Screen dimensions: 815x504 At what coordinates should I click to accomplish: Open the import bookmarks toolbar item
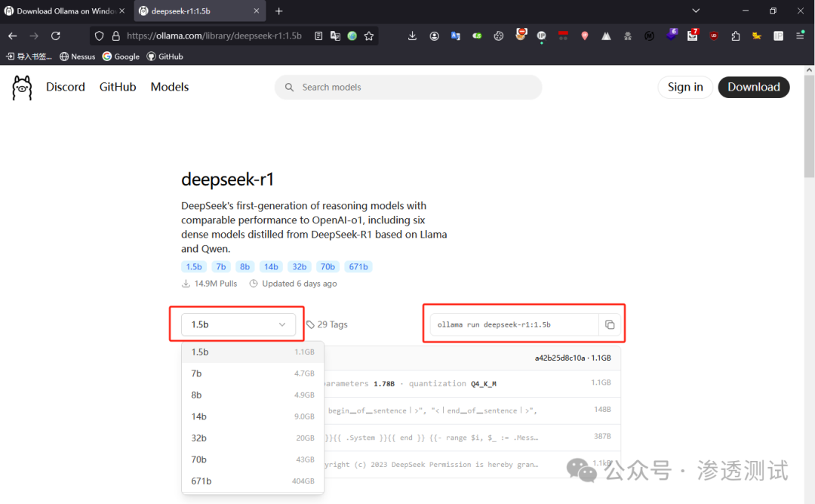(29, 57)
